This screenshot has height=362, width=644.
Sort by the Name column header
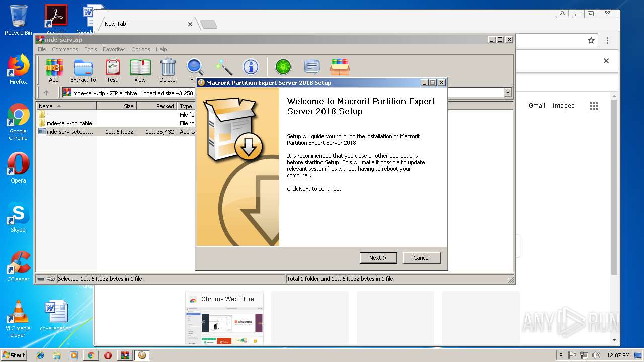coord(66,106)
